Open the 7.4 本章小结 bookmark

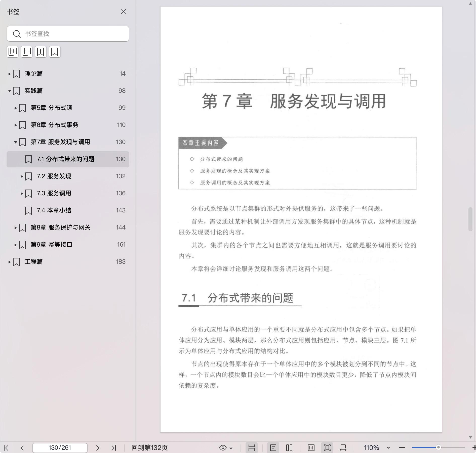coord(54,210)
